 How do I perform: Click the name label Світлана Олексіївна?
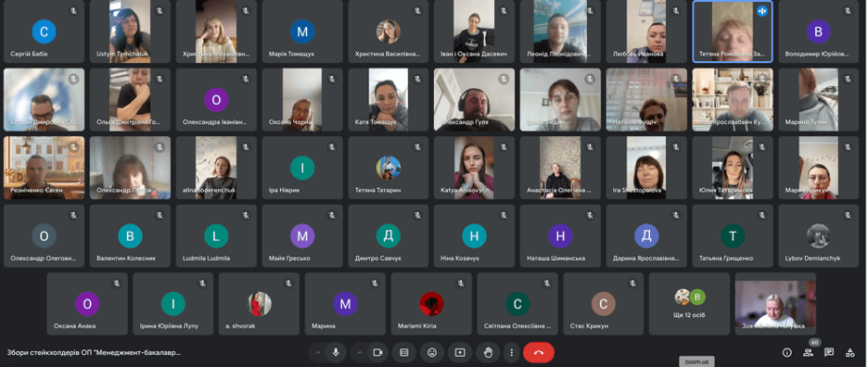point(517,326)
